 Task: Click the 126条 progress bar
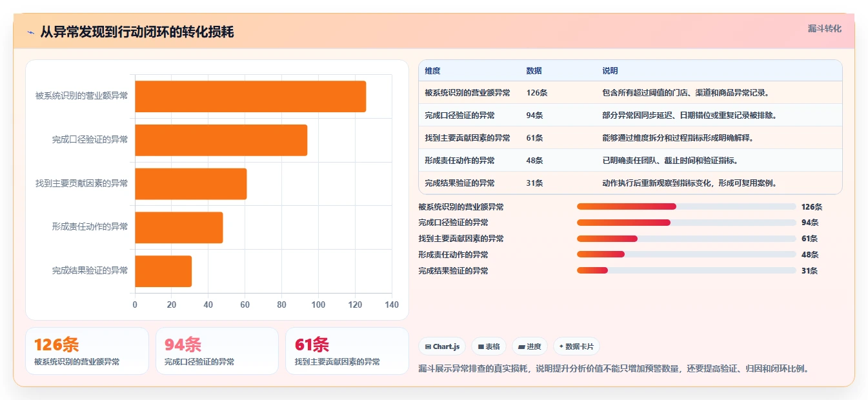[687, 206]
